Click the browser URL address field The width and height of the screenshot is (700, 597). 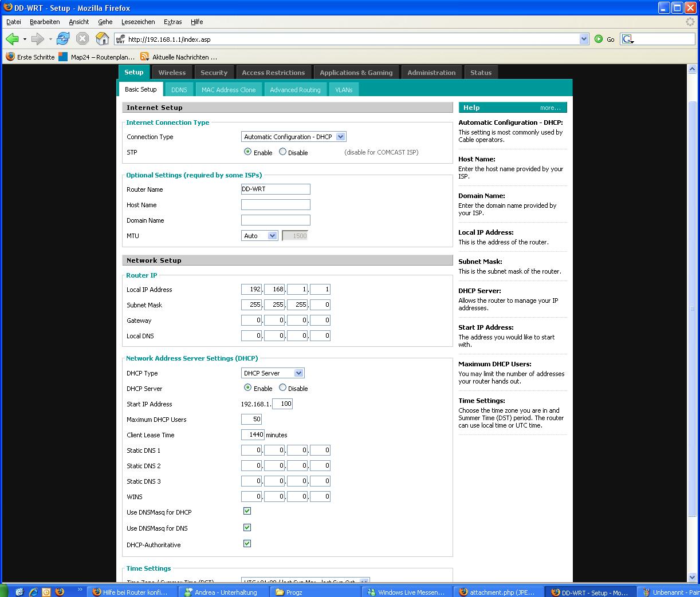352,39
